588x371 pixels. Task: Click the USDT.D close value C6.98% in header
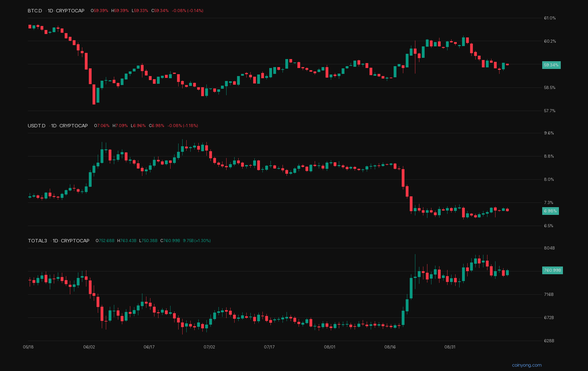tap(157, 126)
